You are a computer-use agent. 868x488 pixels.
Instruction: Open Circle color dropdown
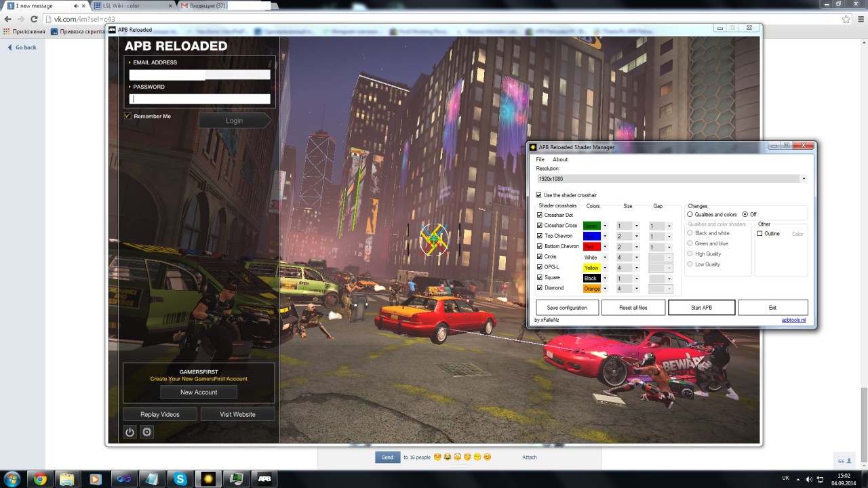[605, 258]
